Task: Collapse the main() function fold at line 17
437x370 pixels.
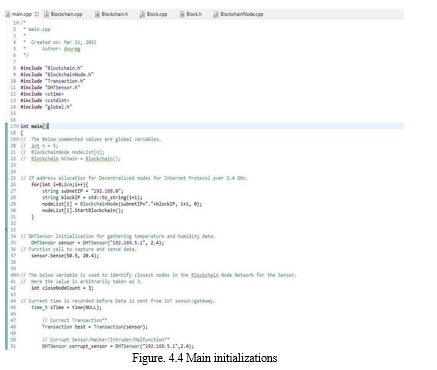Action: coord(19,126)
